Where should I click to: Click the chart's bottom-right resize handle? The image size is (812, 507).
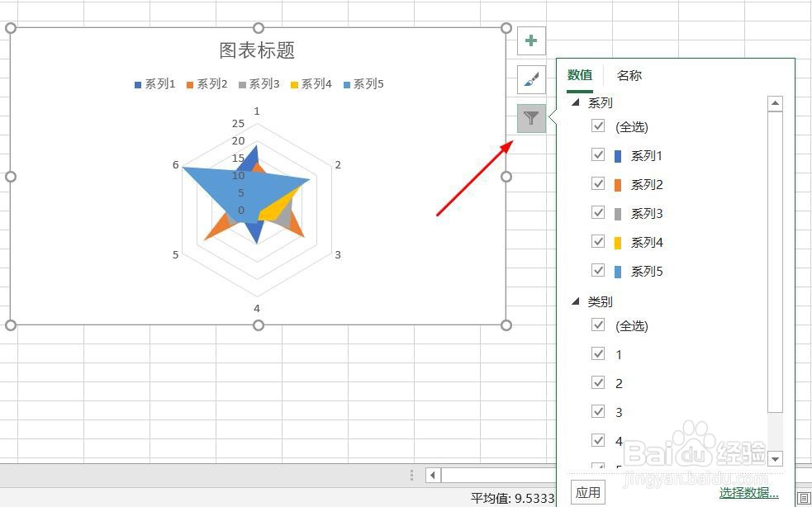coord(506,325)
